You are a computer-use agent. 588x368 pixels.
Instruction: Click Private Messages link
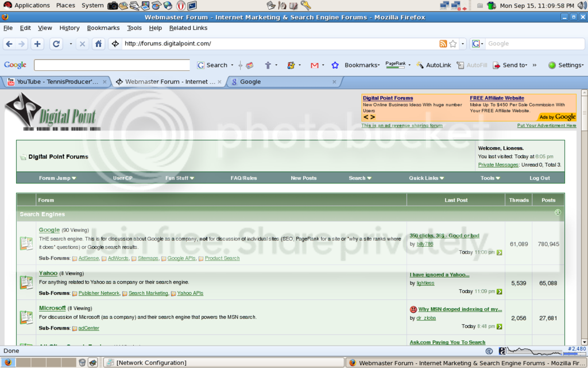[x=498, y=165]
